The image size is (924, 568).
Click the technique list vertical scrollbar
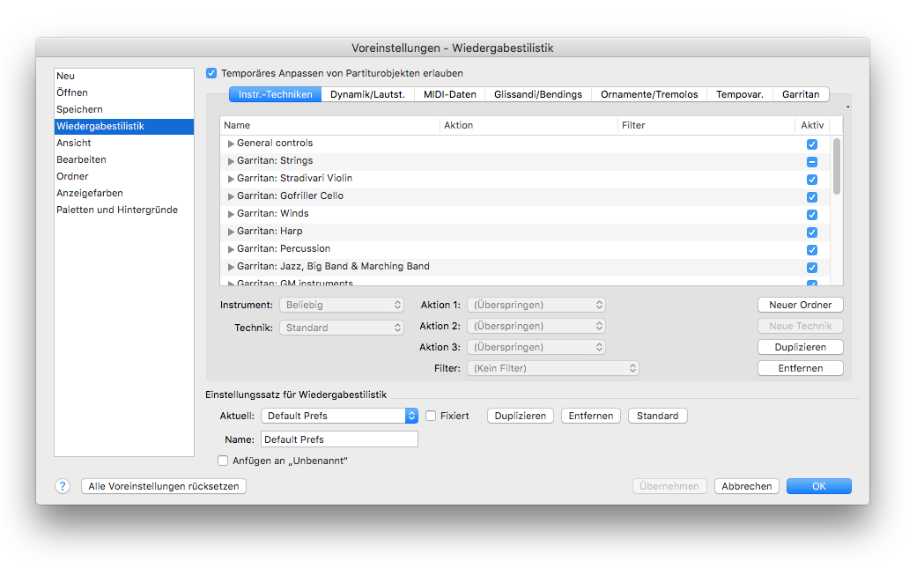point(837,166)
